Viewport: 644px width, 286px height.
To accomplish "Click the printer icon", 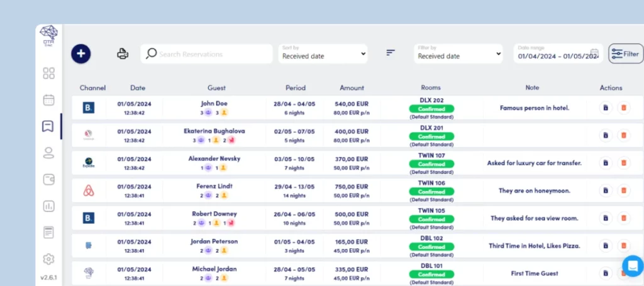I will 123,54.
